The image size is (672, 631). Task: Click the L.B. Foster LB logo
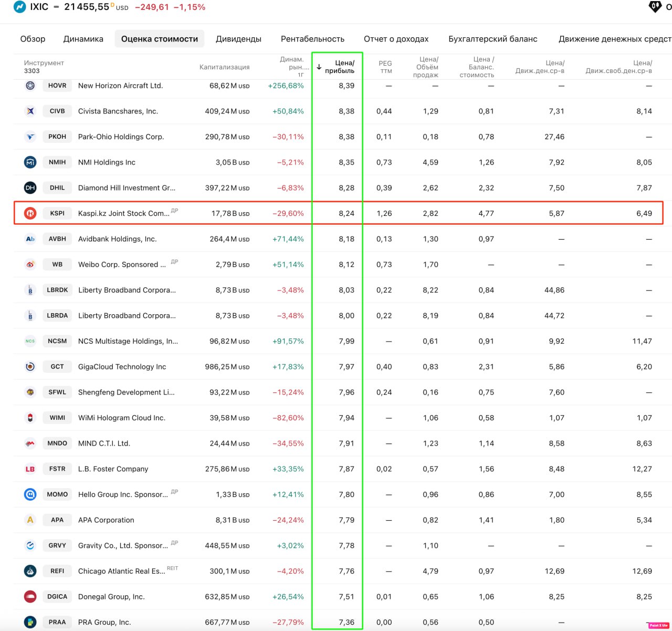coord(30,469)
